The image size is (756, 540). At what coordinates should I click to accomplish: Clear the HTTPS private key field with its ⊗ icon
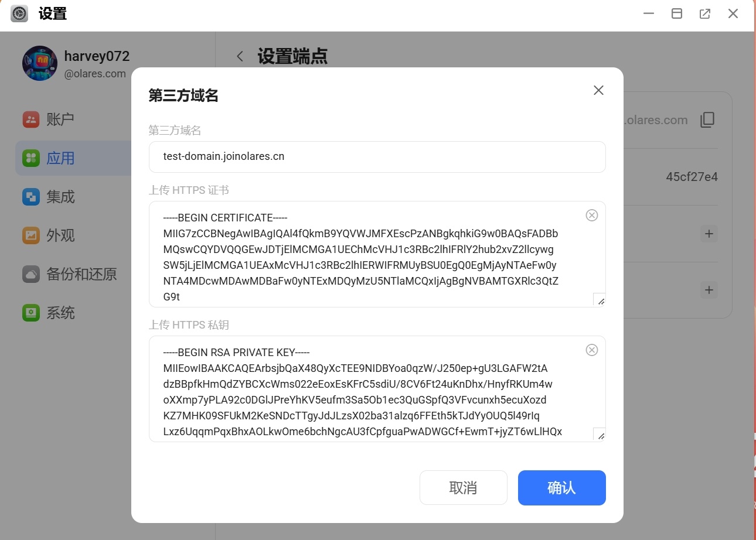(591, 350)
